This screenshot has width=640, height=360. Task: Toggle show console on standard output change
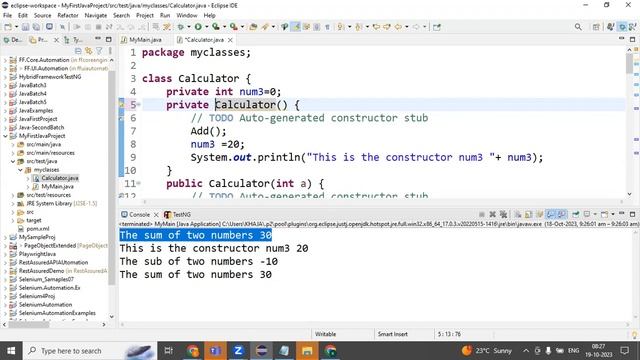coord(551,214)
